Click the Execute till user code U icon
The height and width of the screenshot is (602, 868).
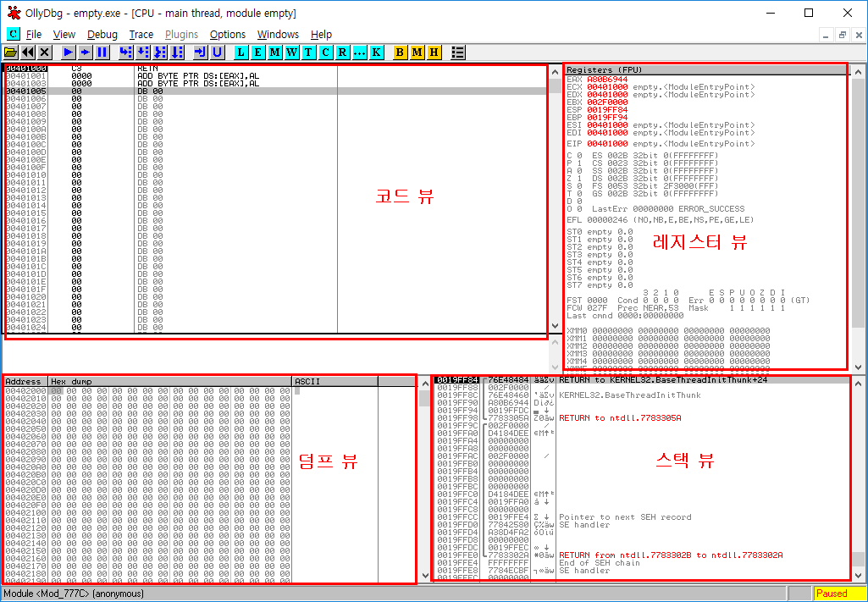click(x=218, y=52)
